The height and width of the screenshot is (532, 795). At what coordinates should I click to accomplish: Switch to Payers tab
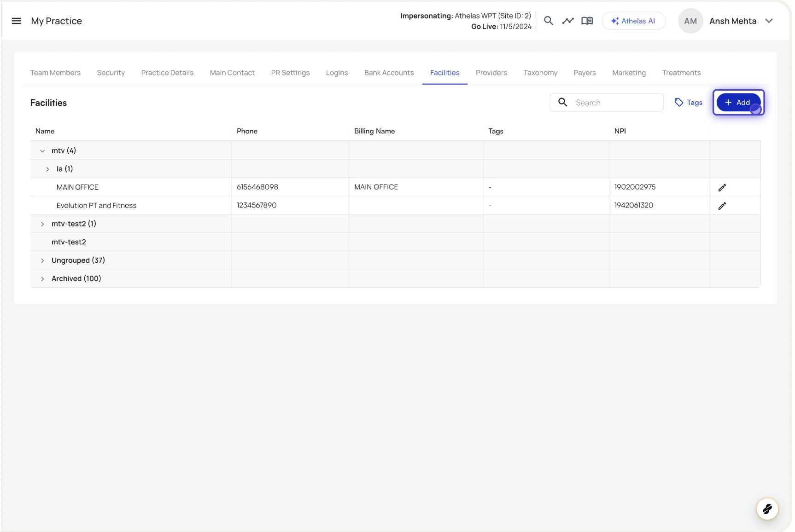pos(585,73)
